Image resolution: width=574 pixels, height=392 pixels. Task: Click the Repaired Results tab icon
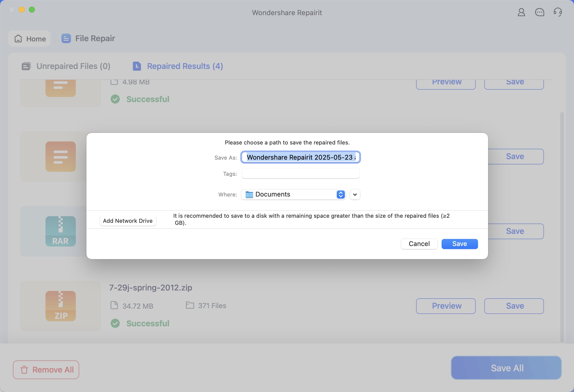[137, 66]
